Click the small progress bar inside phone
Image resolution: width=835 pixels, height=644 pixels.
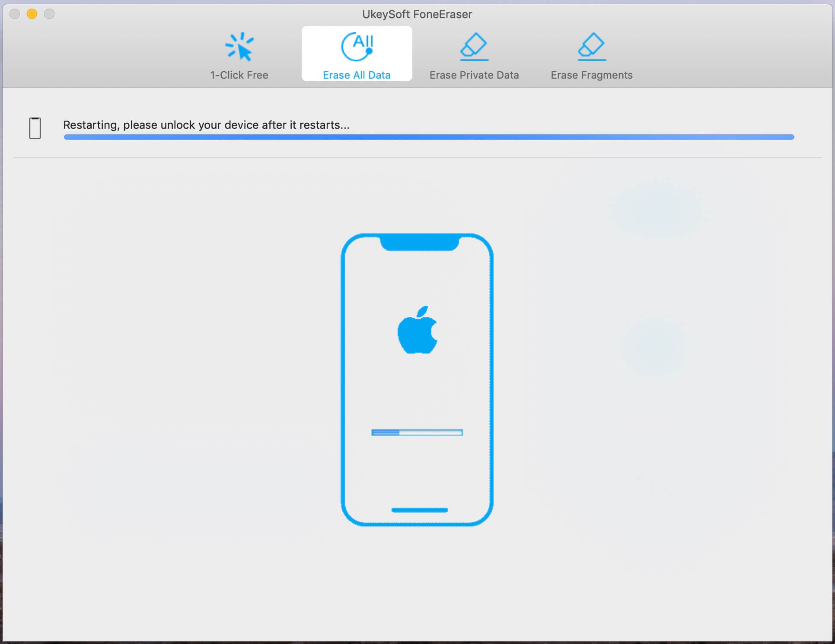pos(417,432)
